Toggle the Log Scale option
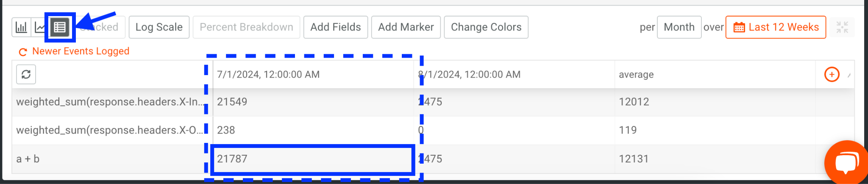The height and width of the screenshot is (184, 868). (x=159, y=27)
